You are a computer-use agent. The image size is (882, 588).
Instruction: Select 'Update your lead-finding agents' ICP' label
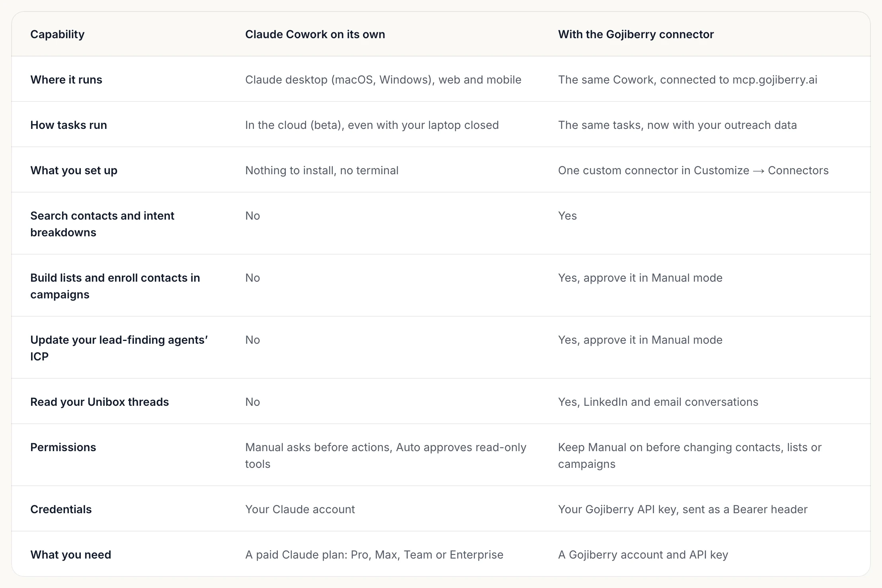(x=119, y=348)
